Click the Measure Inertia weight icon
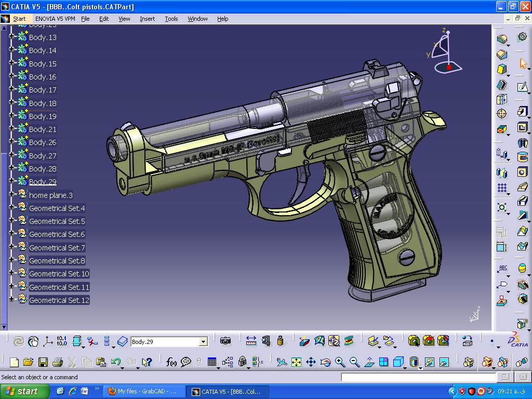The image size is (532, 399). click(x=280, y=341)
